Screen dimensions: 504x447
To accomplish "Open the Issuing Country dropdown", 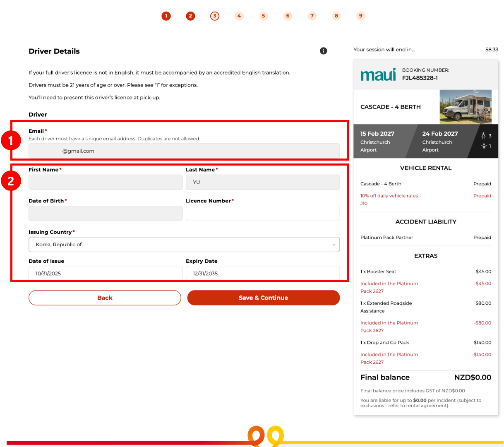I will [184, 245].
